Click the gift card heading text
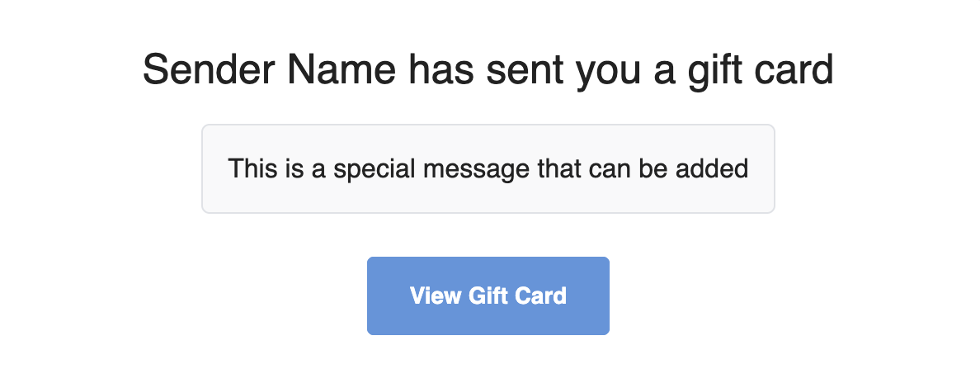 coord(488,70)
